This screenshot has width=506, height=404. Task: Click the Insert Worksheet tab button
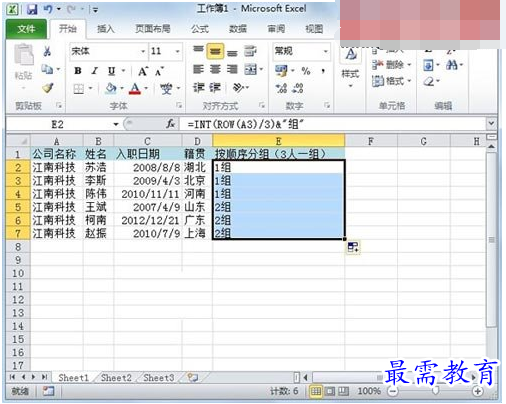click(193, 378)
